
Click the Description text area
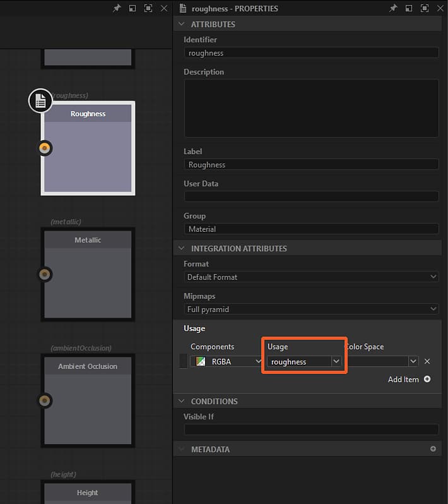pos(311,109)
